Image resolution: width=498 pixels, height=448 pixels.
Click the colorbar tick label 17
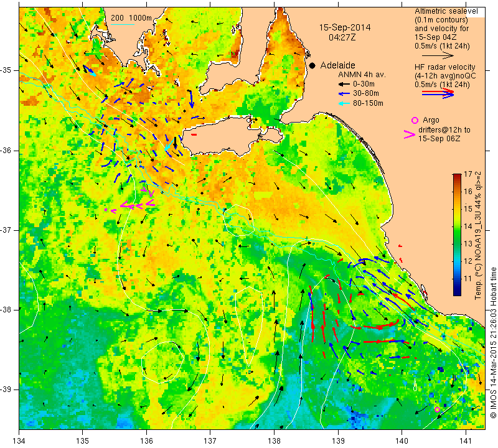468,174
